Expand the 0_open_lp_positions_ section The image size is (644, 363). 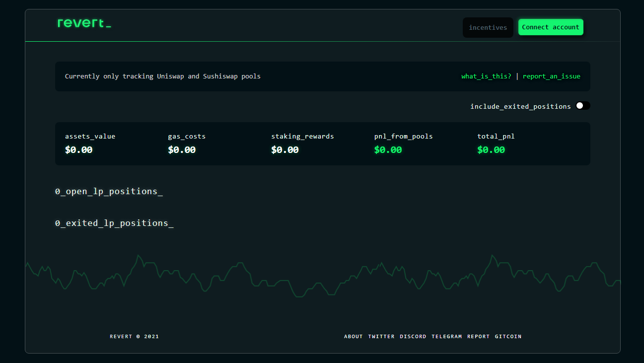point(109,192)
